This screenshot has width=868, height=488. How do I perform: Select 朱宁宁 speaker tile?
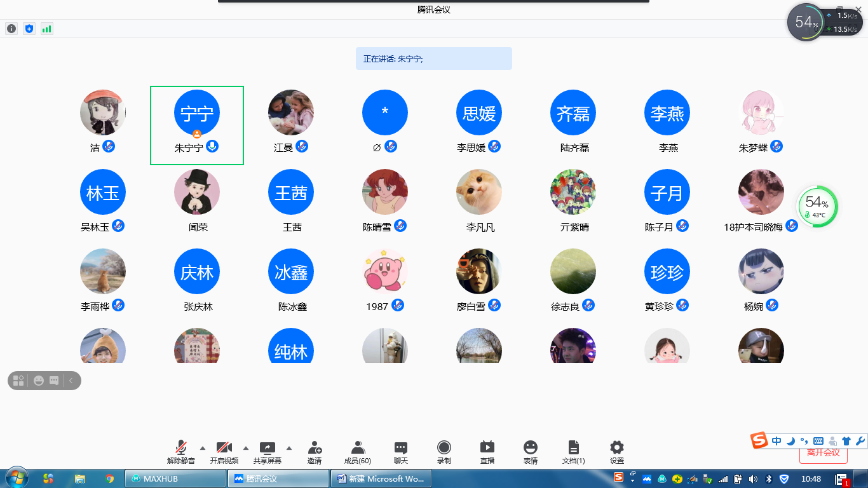coord(197,125)
